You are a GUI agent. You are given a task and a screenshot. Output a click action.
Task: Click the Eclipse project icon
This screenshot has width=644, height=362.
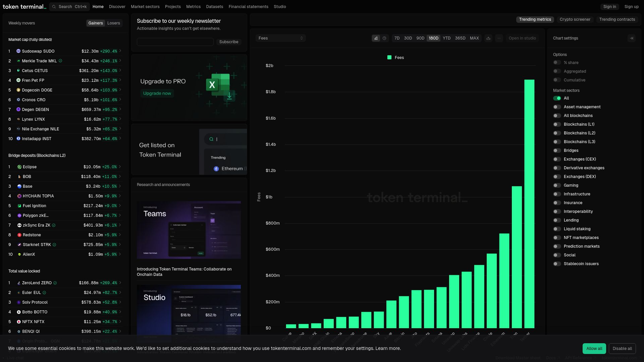[x=19, y=167]
